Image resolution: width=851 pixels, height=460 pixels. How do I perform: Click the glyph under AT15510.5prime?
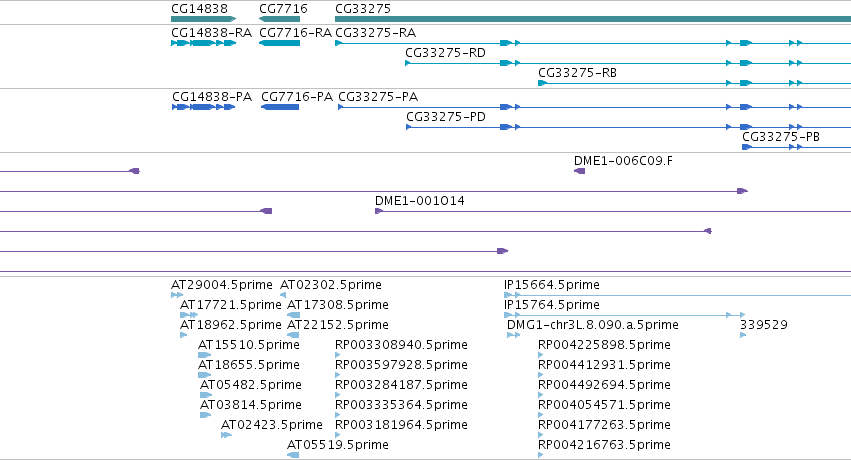pos(205,355)
